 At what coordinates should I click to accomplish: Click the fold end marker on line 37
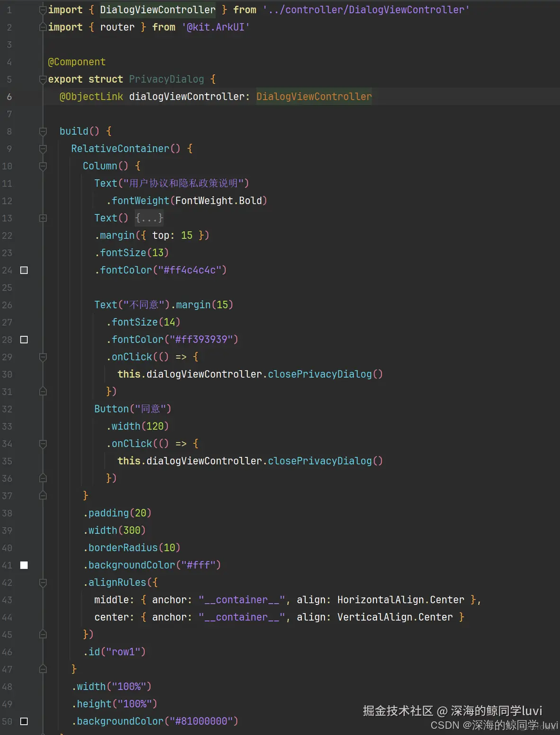tap(43, 496)
